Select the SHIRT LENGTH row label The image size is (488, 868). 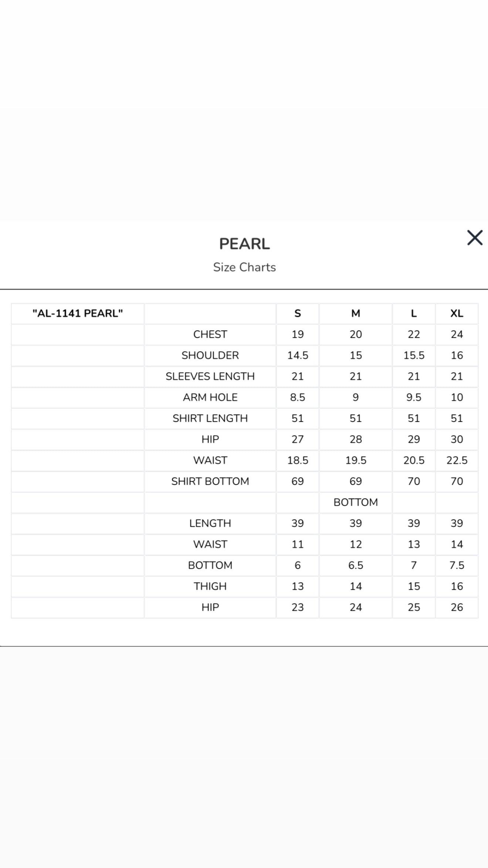click(210, 418)
